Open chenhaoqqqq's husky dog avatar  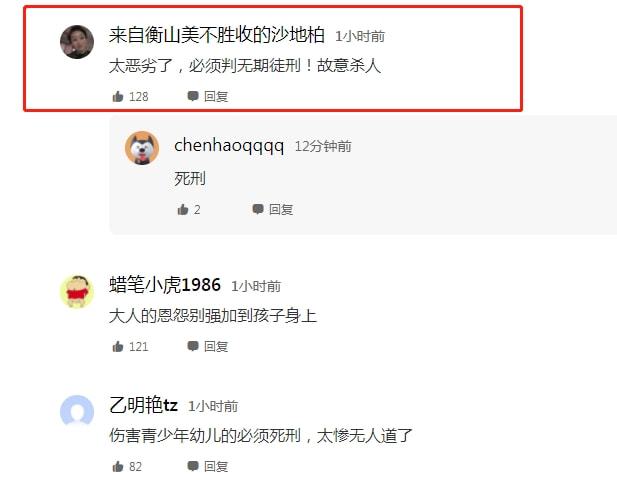pos(142,148)
